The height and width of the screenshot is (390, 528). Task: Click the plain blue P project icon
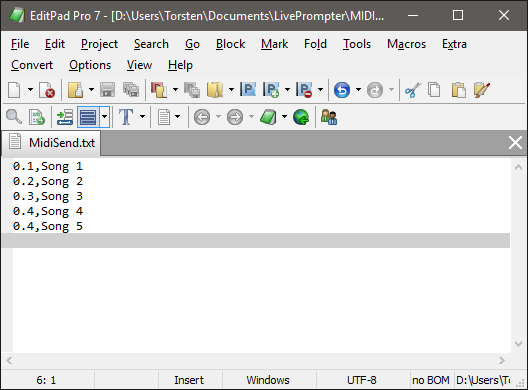pyautogui.click(x=248, y=90)
